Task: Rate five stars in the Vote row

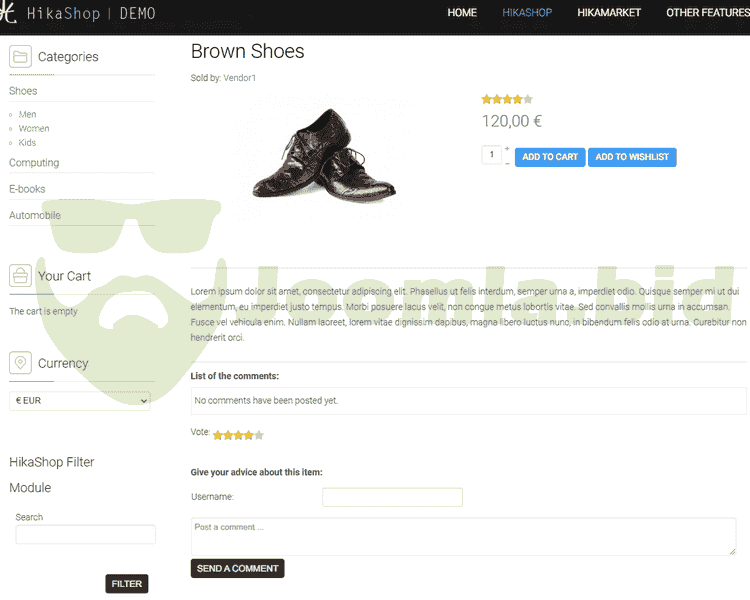Action: click(259, 435)
